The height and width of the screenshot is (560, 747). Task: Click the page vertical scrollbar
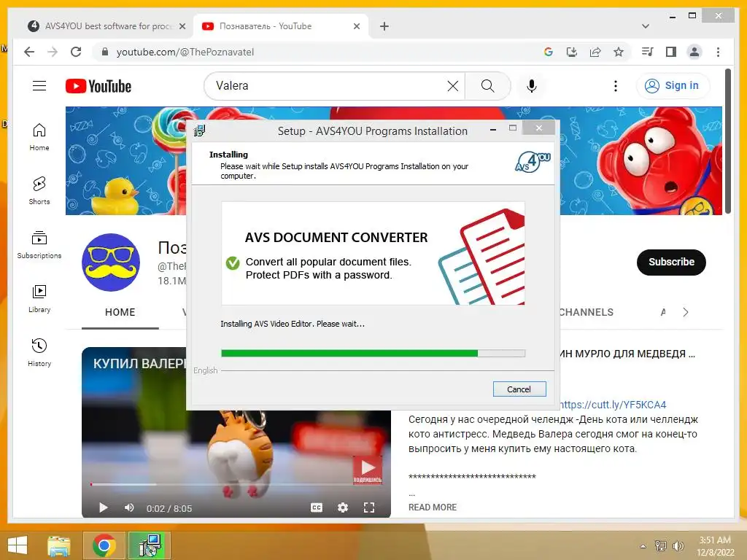728,141
